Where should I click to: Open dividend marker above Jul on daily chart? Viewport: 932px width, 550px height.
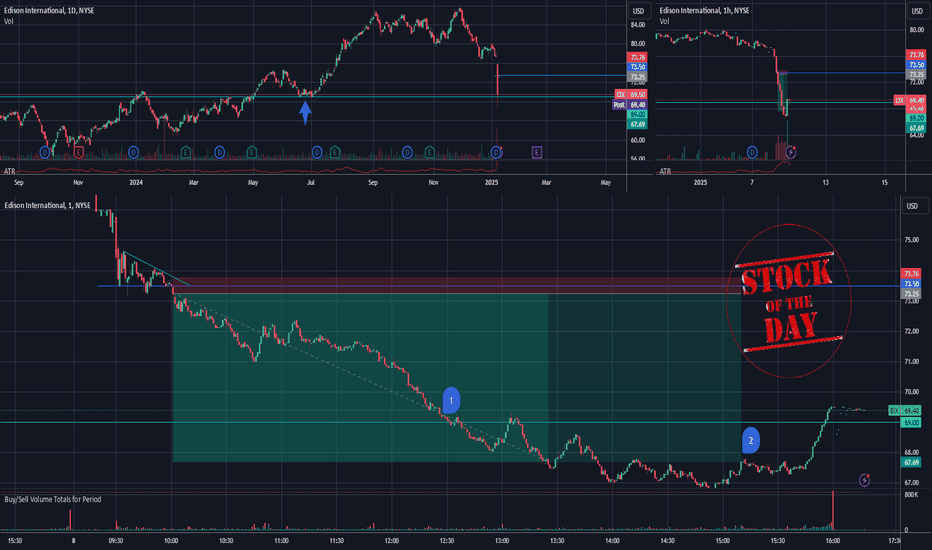pyautogui.click(x=317, y=153)
